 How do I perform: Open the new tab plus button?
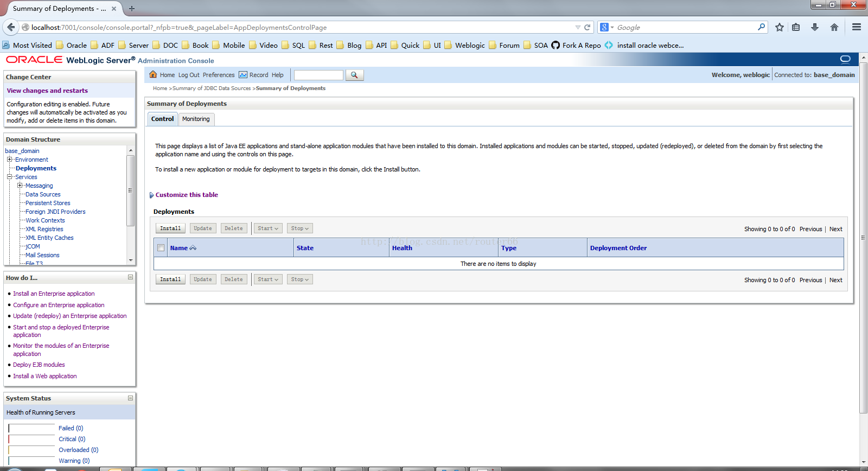pos(132,8)
